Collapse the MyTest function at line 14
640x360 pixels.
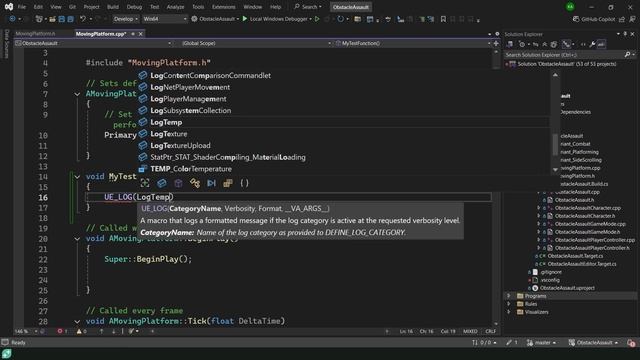pyautogui.click(x=77, y=177)
